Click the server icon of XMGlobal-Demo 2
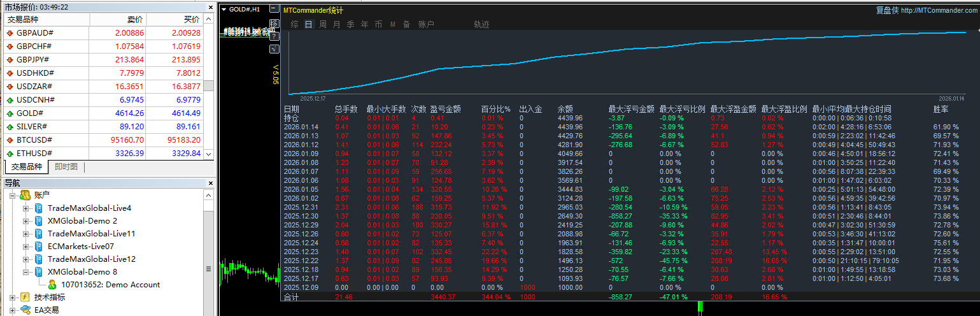 [38, 221]
